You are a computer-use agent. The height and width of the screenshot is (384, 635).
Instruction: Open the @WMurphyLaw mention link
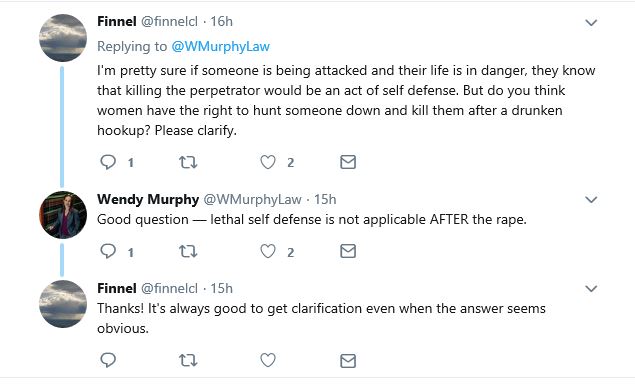coord(220,46)
